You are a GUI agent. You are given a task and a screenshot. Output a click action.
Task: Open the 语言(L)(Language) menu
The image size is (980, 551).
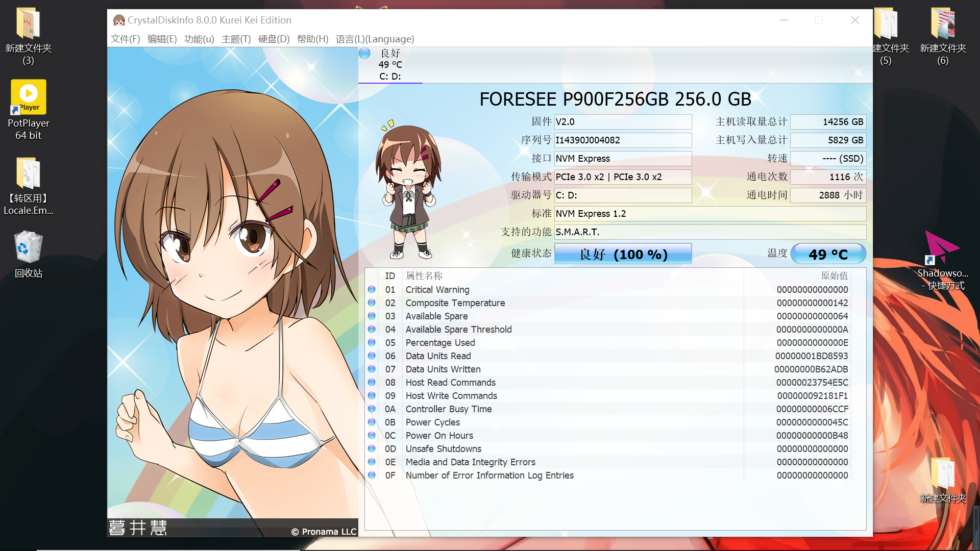pyautogui.click(x=375, y=39)
